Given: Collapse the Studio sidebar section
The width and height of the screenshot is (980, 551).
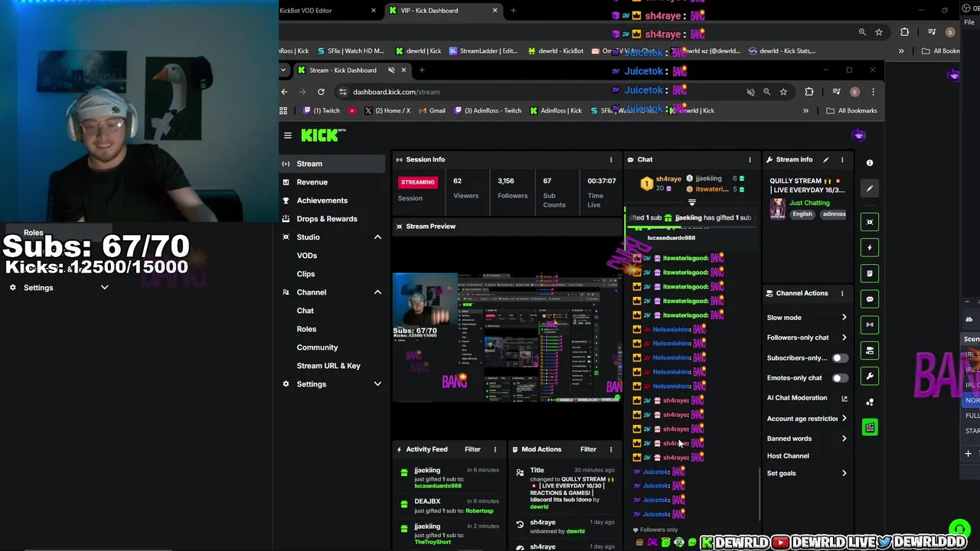Looking at the screenshot, I should click(x=377, y=237).
